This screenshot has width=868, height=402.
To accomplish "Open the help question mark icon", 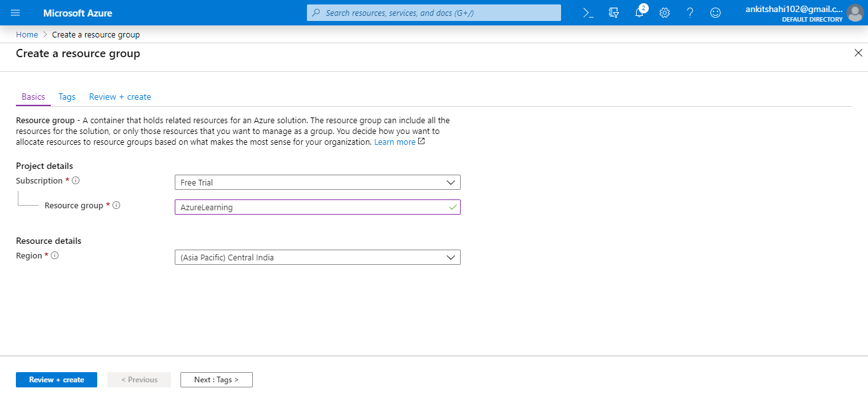I will pyautogui.click(x=690, y=13).
